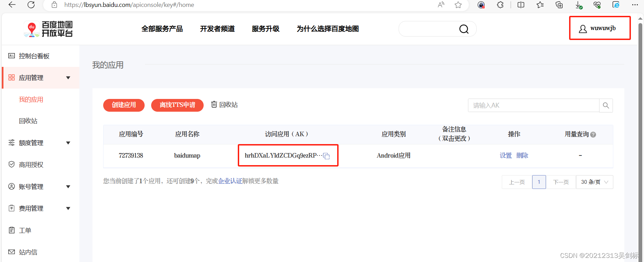
Task: Click the user avatar icon beside wuwuwjb
Action: point(583,29)
